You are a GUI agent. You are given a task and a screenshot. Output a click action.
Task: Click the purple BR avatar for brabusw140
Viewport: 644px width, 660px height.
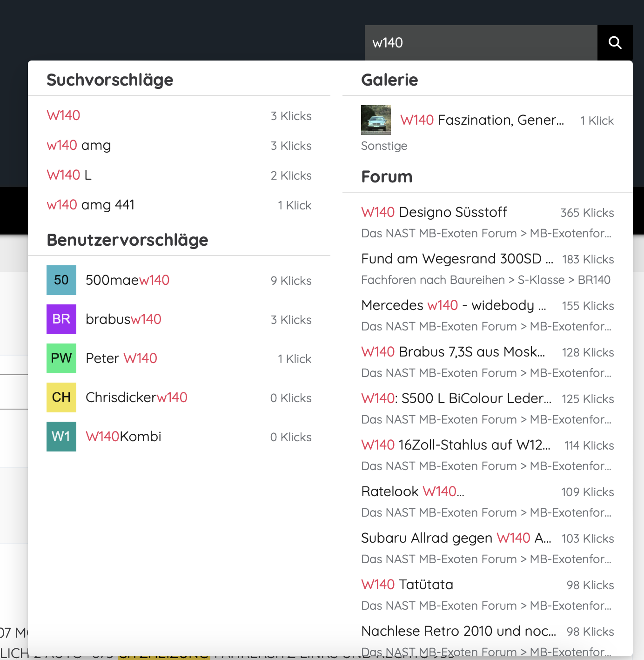[x=61, y=319]
